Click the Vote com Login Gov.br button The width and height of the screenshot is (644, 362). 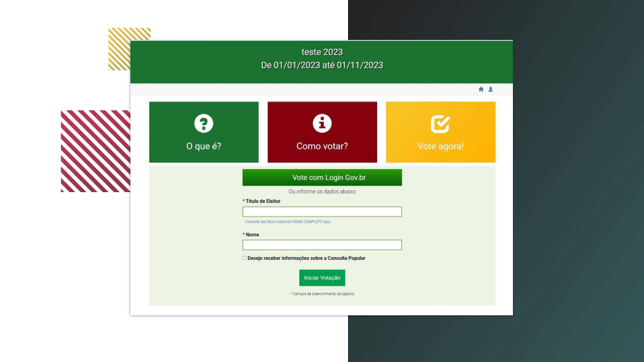pyautogui.click(x=322, y=177)
